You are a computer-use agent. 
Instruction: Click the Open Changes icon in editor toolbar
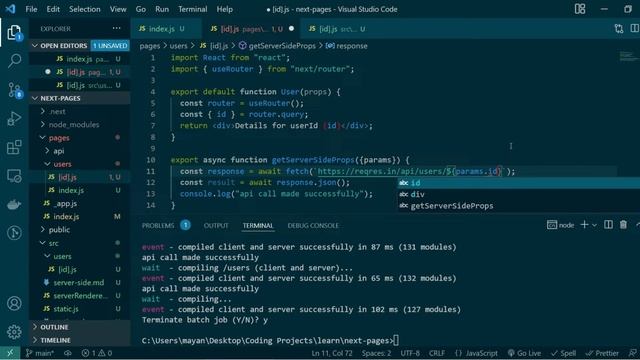pyautogui.click(x=619, y=29)
